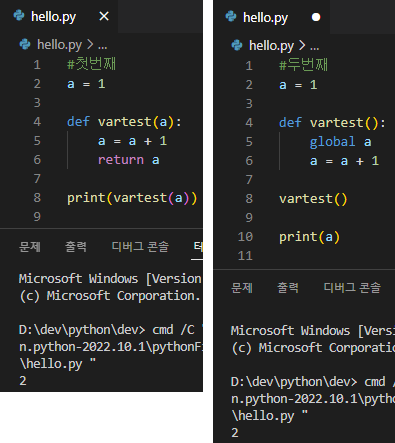Click the left breadcrumb hello.py Python icon

25,44
